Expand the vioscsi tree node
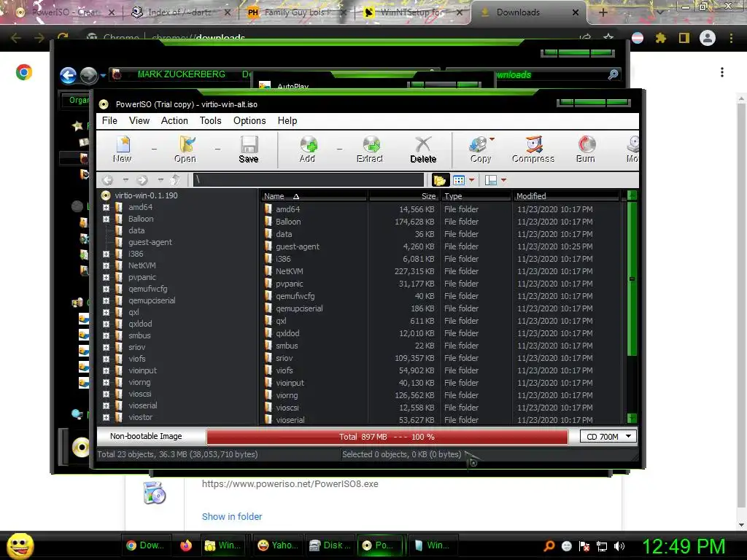This screenshot has height=560, width=747. (106, 394)
